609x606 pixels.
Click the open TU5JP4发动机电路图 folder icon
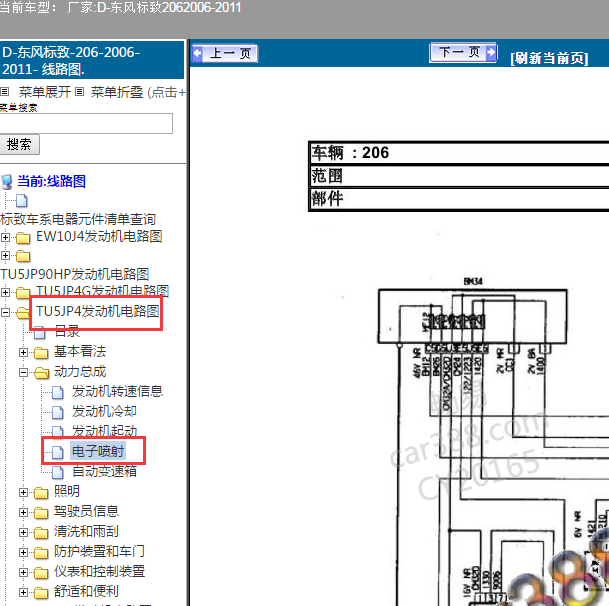[x=23, y=312]
